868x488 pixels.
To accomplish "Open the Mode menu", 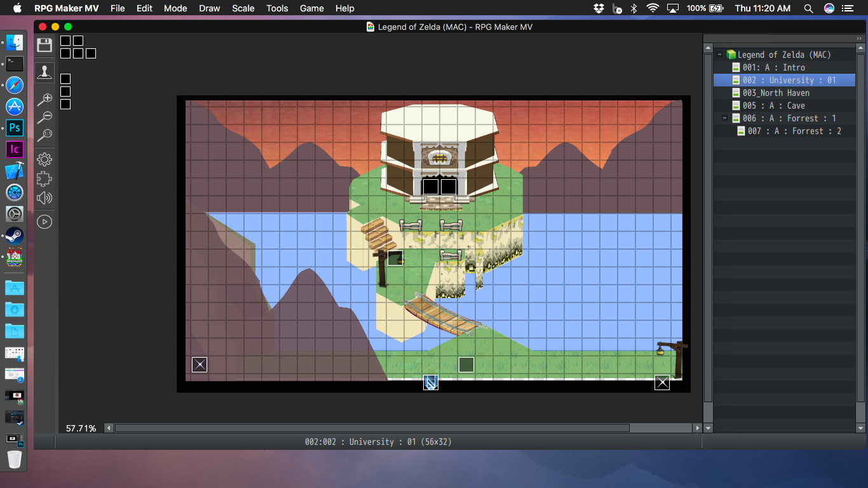I will tap(175, 8).
